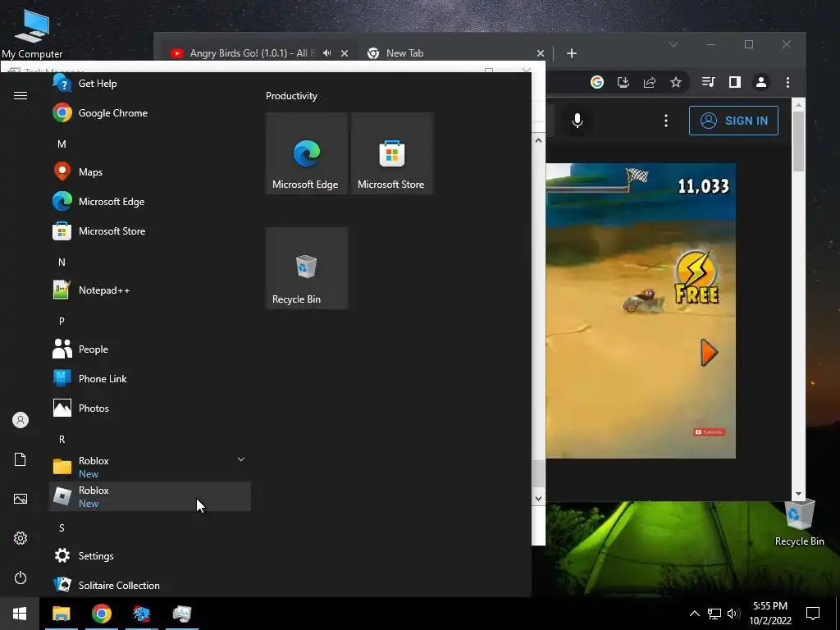The image size is (840, 630).
Task: Share this page from Chrome's address bar
Action: (x=650, y=82)
